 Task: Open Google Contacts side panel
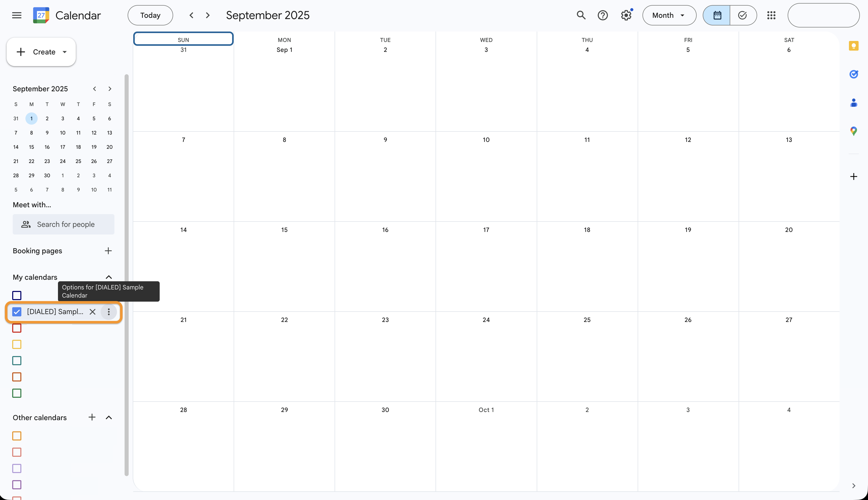tap(854, 102)
